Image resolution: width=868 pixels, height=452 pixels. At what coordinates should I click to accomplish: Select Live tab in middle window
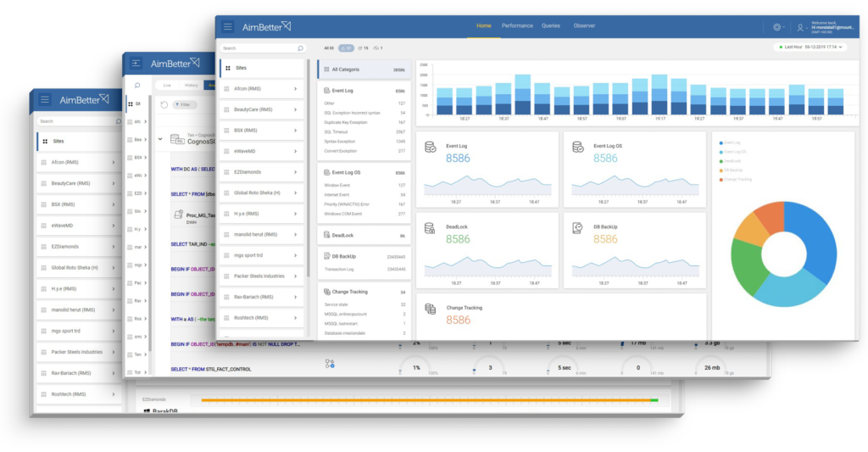167,86
